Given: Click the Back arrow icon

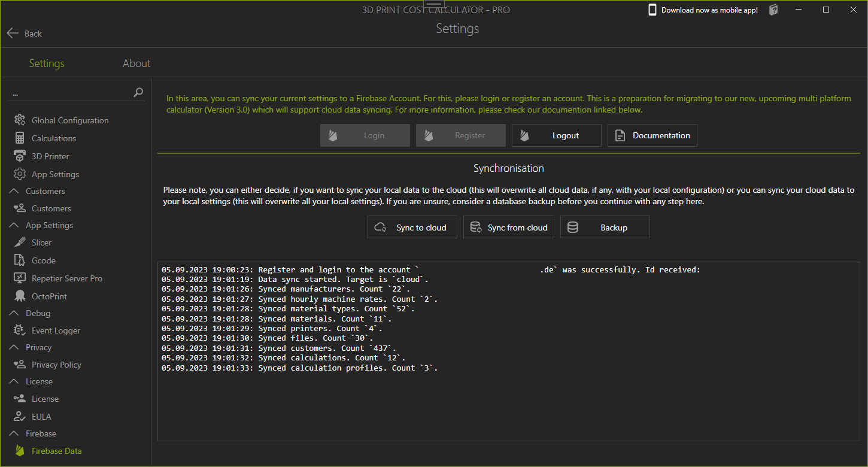Looking at the screenshot, I should pyautogui.click(x=13, y=34).
